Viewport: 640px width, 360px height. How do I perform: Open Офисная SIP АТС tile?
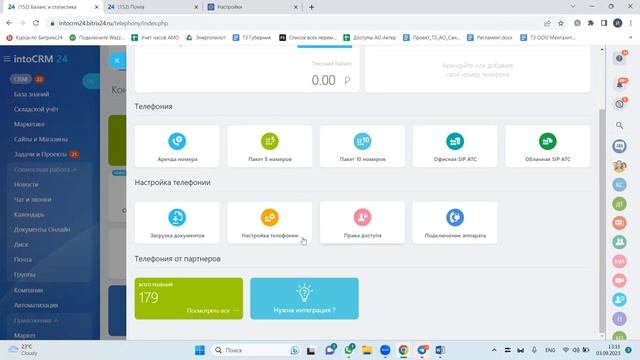[455, 146]
